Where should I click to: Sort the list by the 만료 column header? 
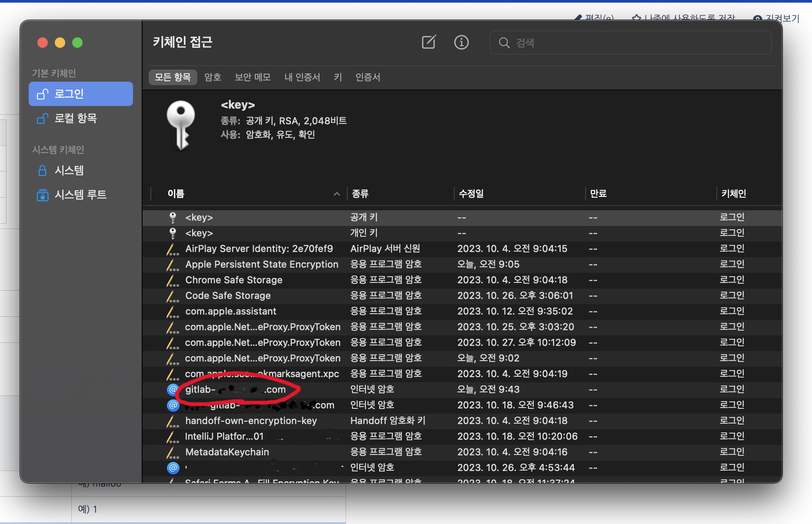coord(598,194)
